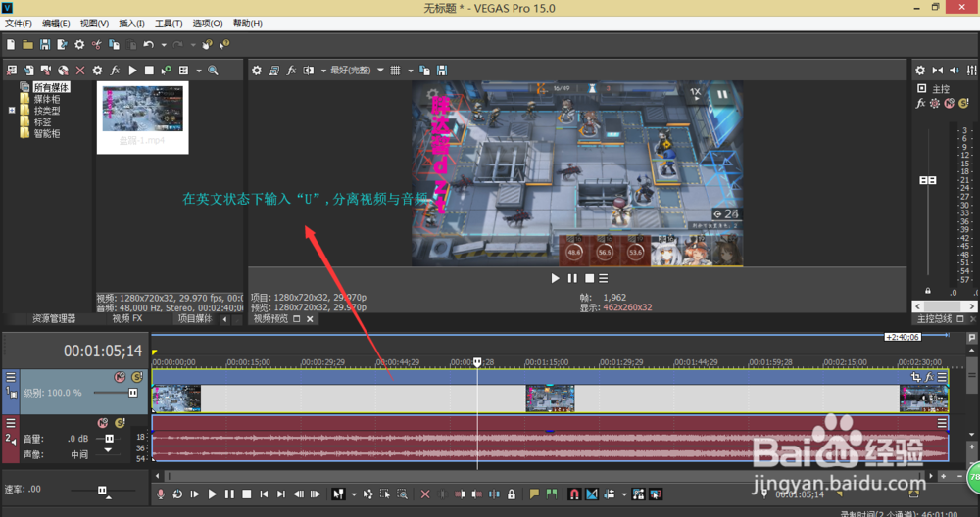Open the Edit menu 编辑(E)

(56, 23)
